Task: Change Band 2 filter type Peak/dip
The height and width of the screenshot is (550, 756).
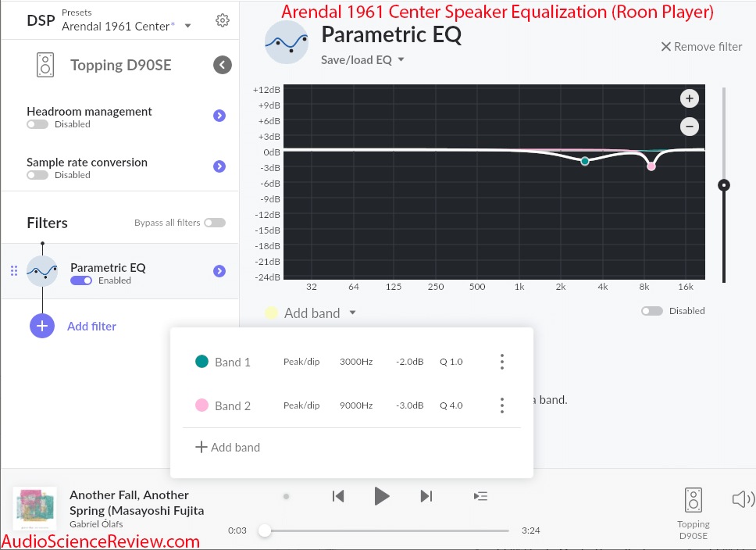Action: [x=301, y=405]
